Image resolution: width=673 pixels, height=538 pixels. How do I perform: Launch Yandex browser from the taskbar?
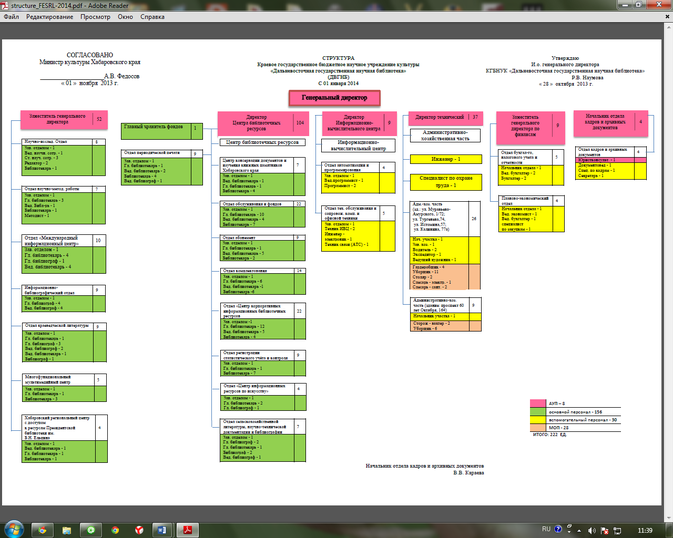[139, 530]
